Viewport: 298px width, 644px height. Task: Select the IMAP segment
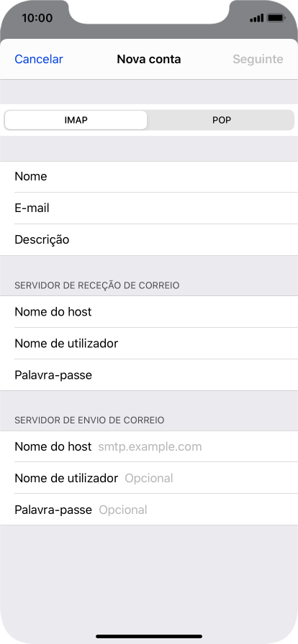click(x=76, y=120)
